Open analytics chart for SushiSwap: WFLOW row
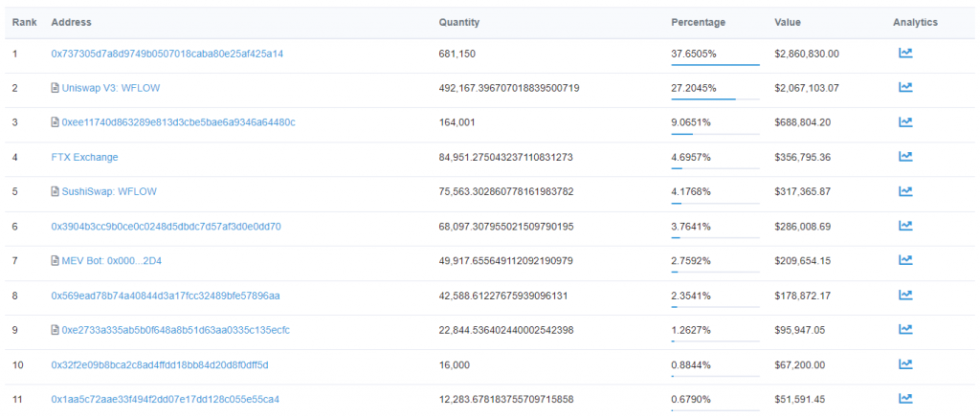Viewport: 980px width, 417px height. point(905,191)
